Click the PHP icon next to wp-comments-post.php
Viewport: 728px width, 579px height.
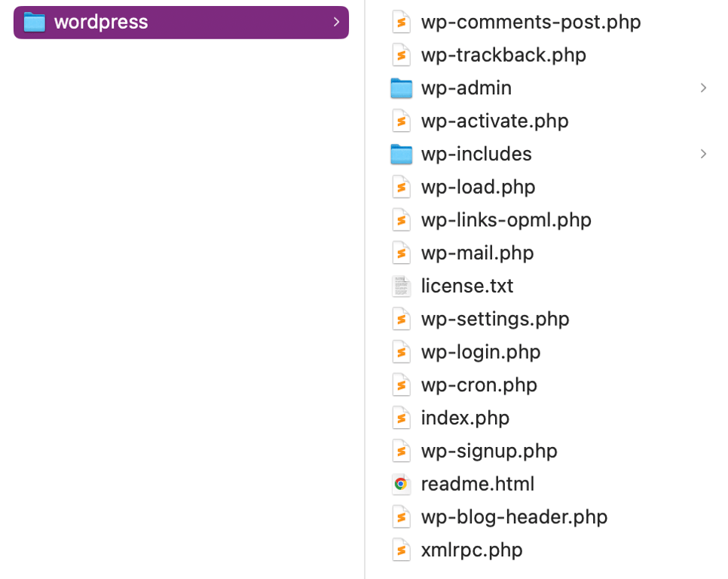tap(401, 22)
